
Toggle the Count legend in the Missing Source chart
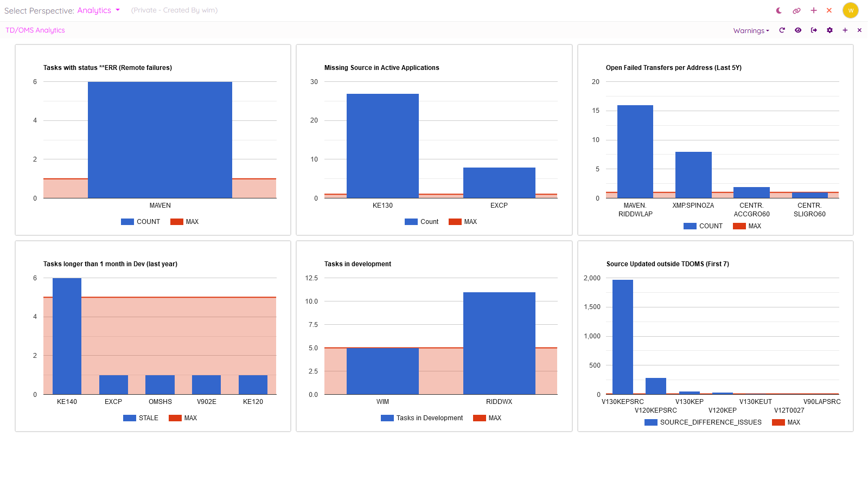[x=422, y=222]
